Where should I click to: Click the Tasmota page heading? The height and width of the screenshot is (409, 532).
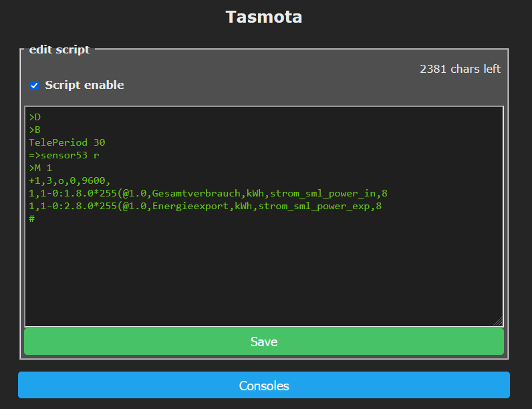pyautogui.click(x=264, y=17)
